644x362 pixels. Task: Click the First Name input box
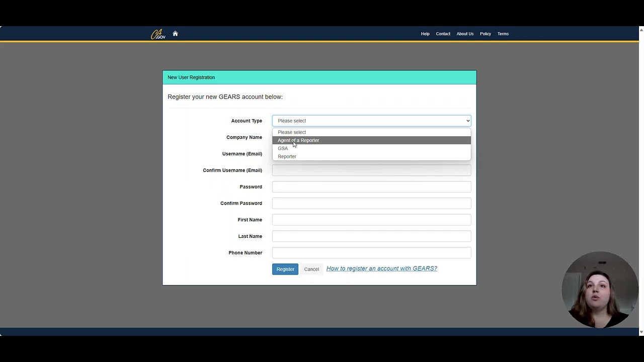371,220
